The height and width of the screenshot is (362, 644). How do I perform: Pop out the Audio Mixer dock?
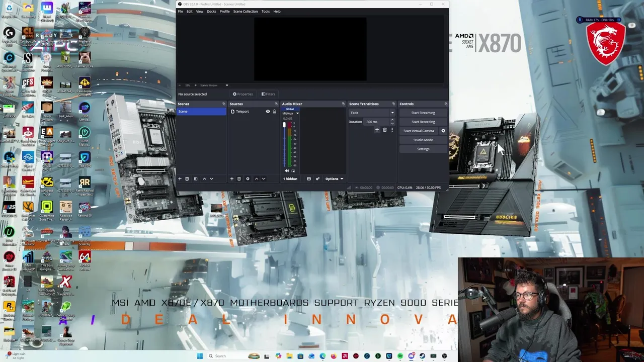pyautogui.click(x=343, y=104)
